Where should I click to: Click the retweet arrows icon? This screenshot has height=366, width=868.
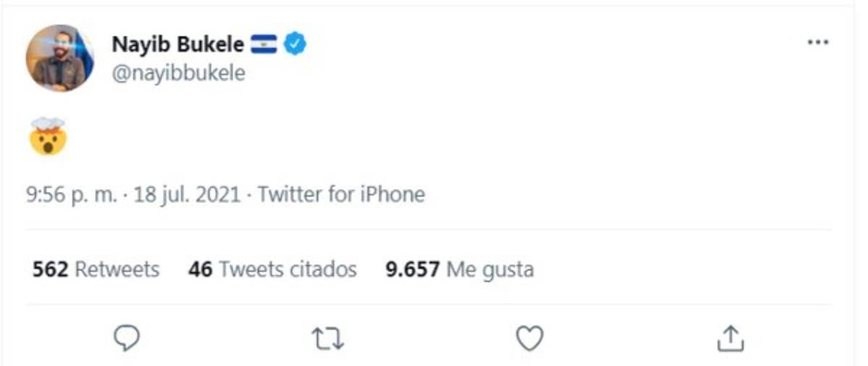328,338
